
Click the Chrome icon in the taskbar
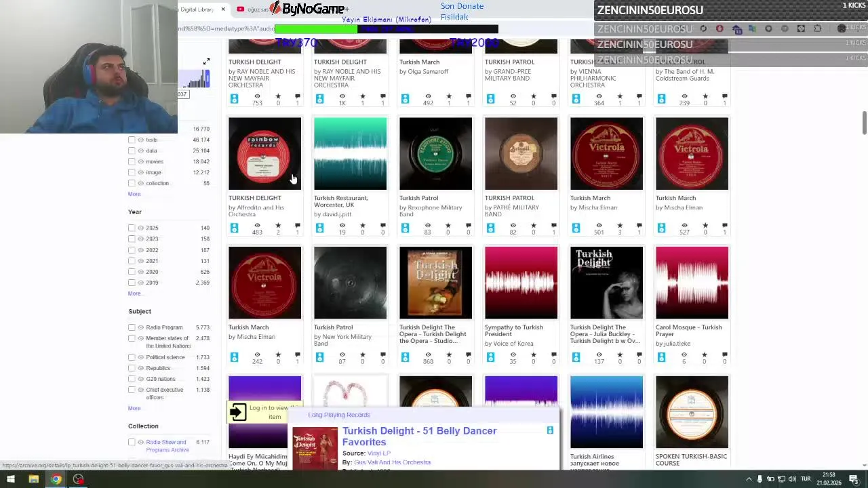(x=56, y=479)
